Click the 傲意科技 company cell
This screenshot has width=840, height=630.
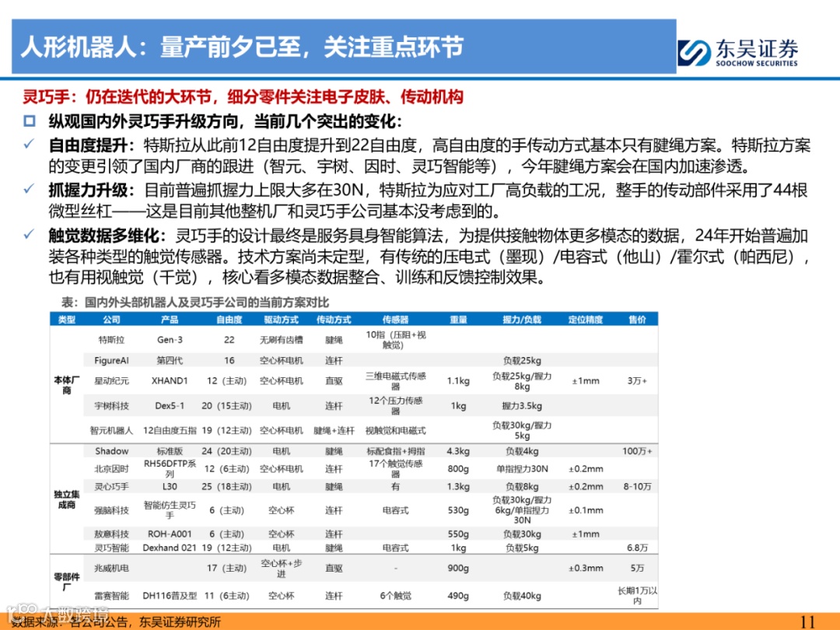[x=111, y=534]
